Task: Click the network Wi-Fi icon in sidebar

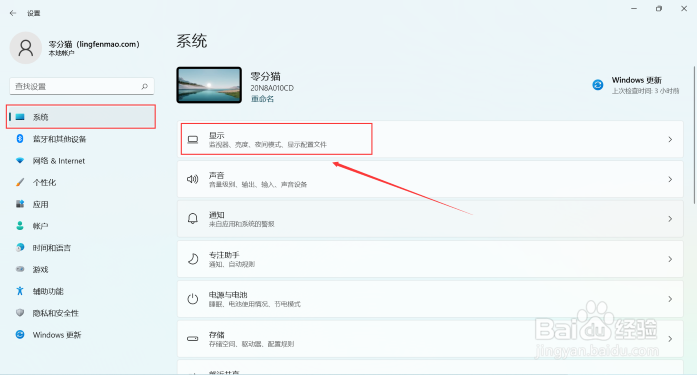Action: 20,160
